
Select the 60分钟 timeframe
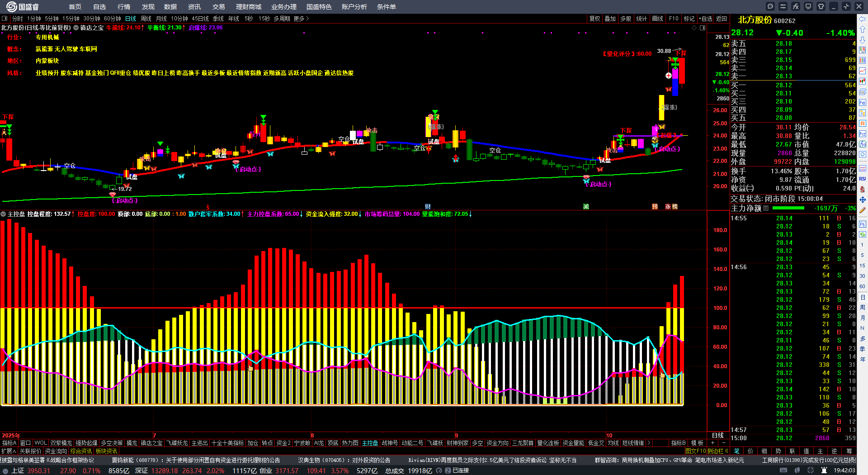112,19
